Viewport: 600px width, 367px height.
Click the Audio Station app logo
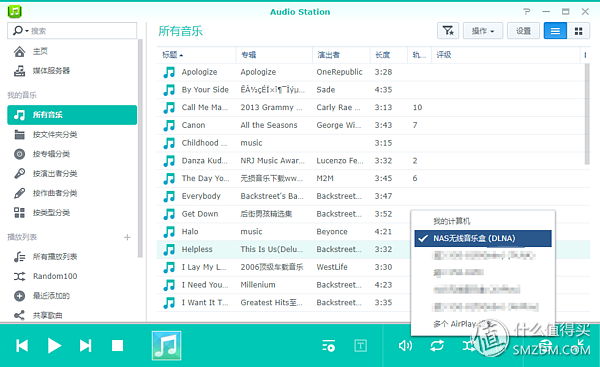coord(15,11)
